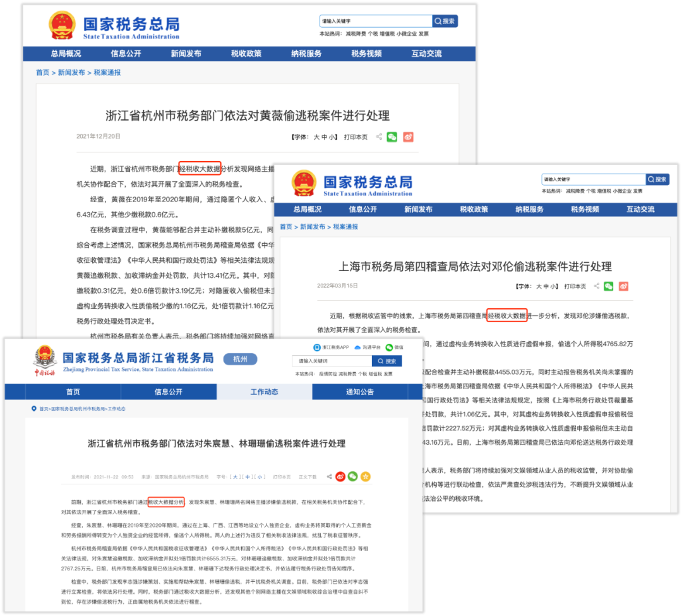Click the date 2022年03月15日
This screenshot has width=682, height=616.
(x=337, y=286)
